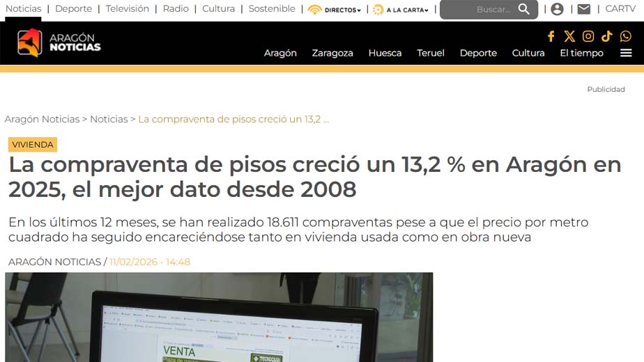This screenshot has height=362, width=644.
Task: Select Radio in top bar
Action: point(176,8)
